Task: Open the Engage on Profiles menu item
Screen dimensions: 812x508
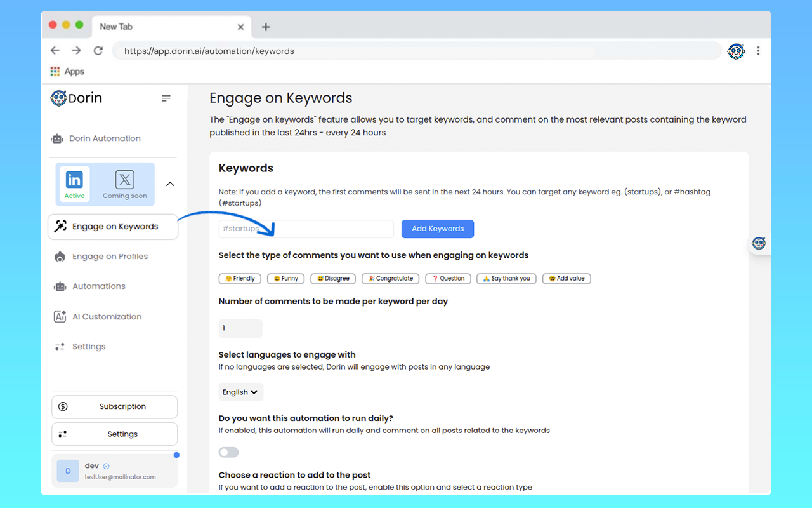Action: 101,257
